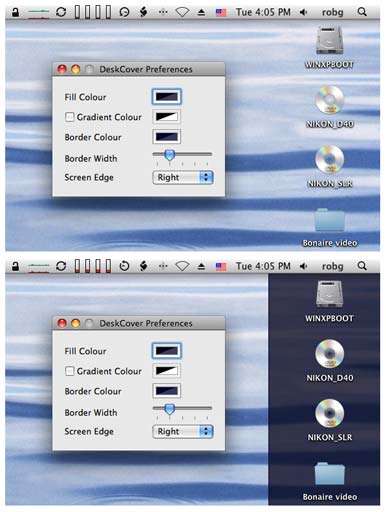Open Time Machine menu icon in lower screenshot
This screenshot has height=512, width=386.
124,266
